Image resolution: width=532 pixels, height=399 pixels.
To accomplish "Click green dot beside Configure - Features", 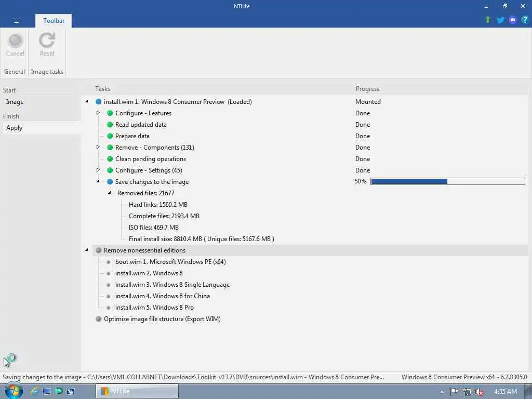I will (x=110, y=113).
